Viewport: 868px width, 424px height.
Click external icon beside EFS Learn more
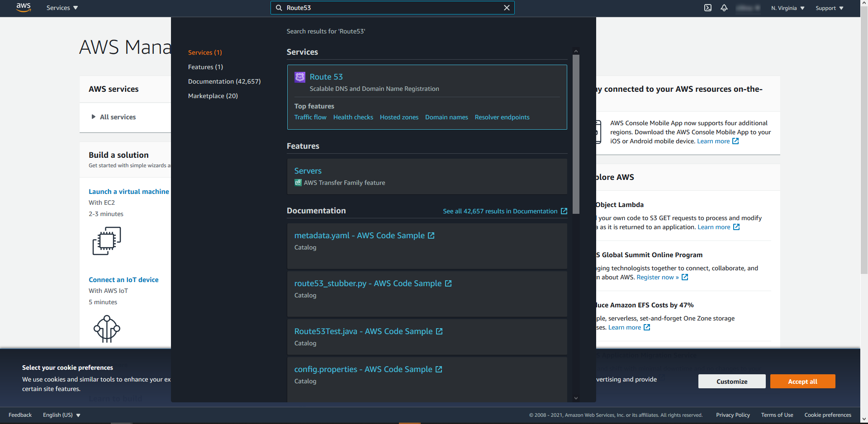click(647, 327)
